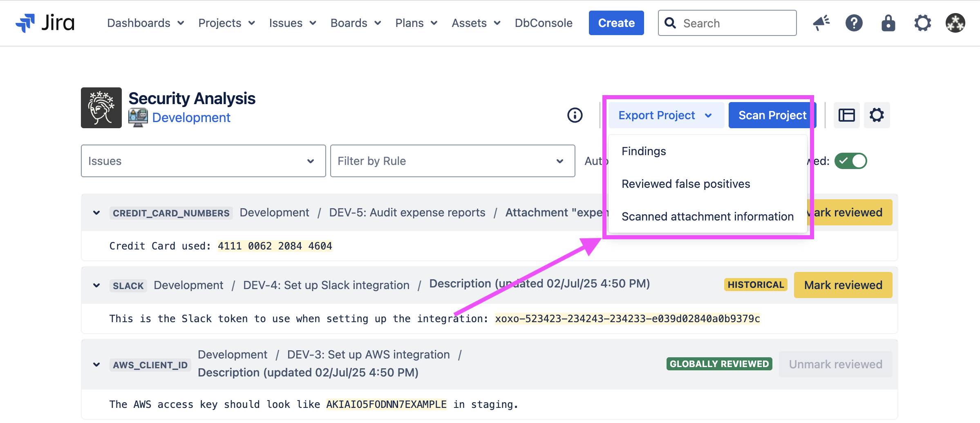The width and height of the screenshot is (980, 423).
Task: Collapse the SLACK finding row
Action: tap(96, 285)
